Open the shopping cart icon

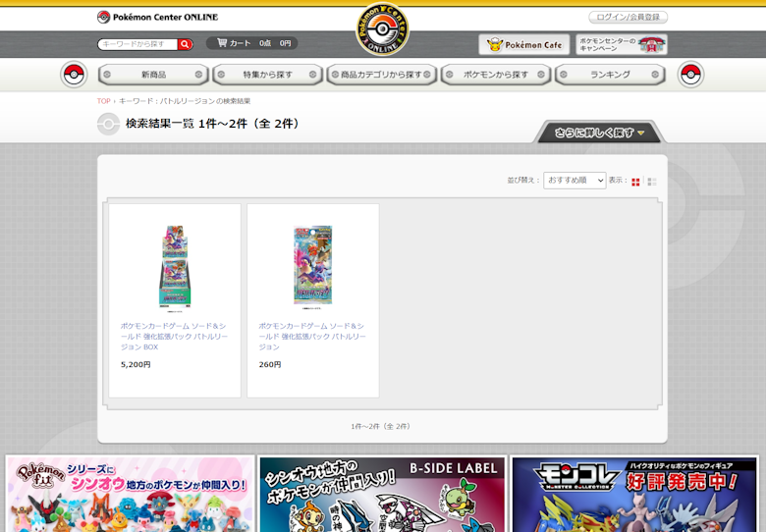[x=222, y=43]
